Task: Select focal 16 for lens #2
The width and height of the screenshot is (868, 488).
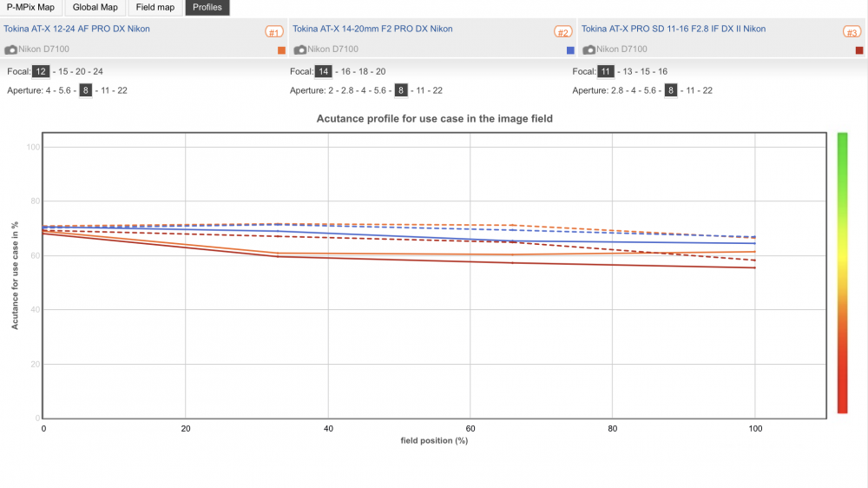Action: point(346,71)
